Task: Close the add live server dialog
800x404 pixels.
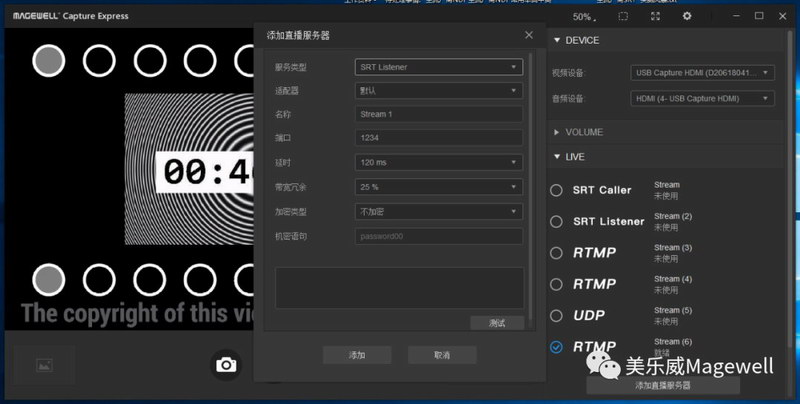Action: 529,35
